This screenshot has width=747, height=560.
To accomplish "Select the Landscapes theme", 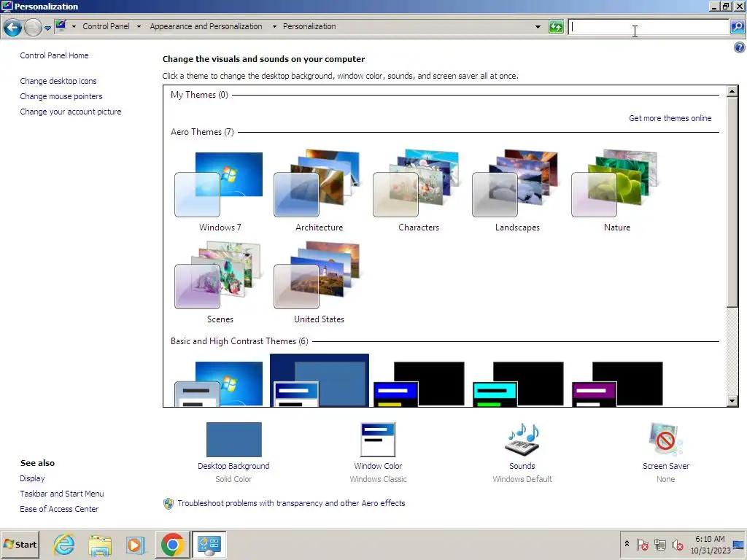I will [x=517, y=190].
